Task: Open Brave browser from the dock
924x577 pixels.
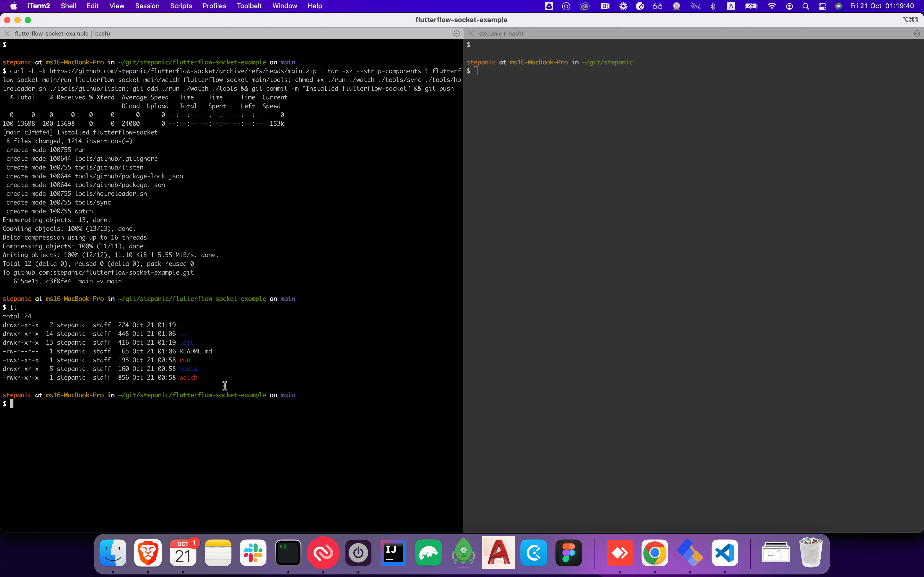Action: [x=148, y=553]
